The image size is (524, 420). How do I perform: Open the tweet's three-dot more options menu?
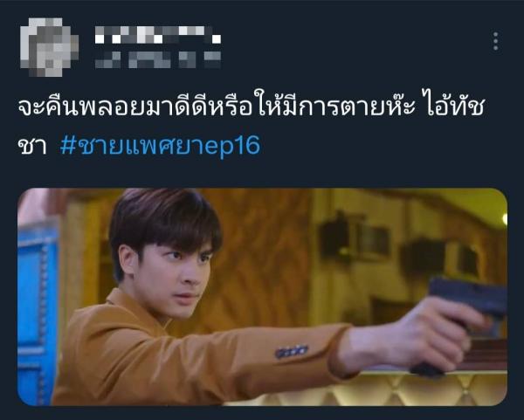click(495, 41)
